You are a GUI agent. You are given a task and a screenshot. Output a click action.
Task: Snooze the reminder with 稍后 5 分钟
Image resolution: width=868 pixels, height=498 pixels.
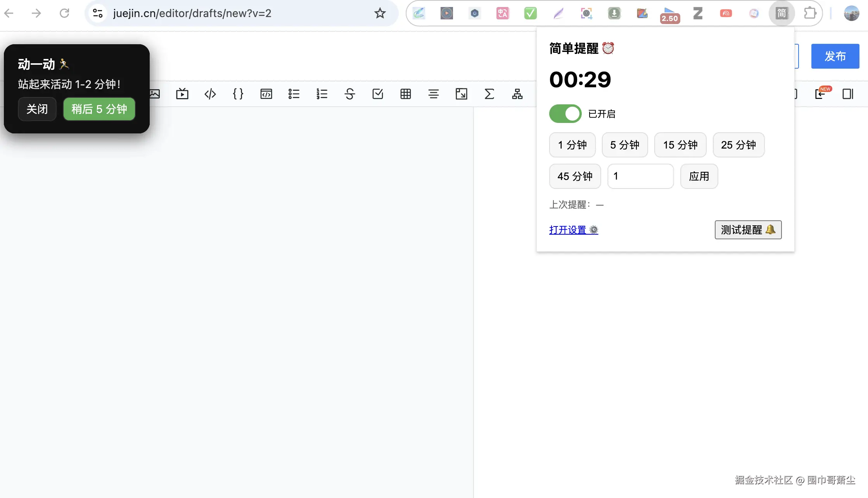click(x=99, y=109)
